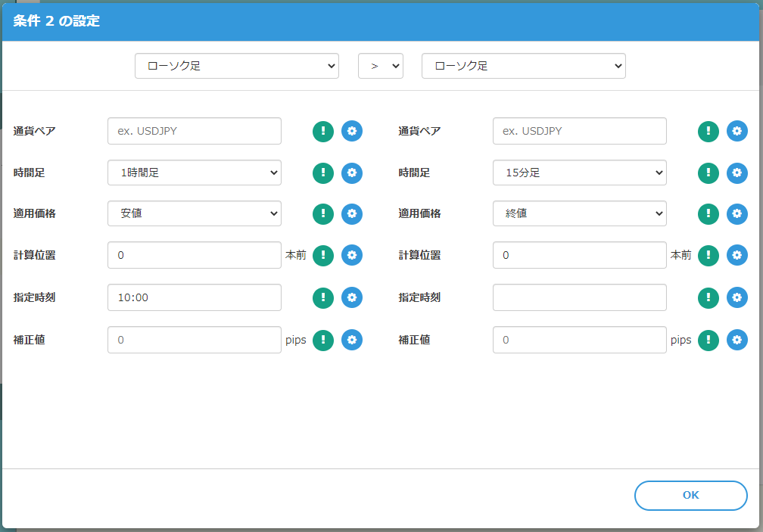Expand right 適用価格 dropdown showing 終値

coord(579,214)
